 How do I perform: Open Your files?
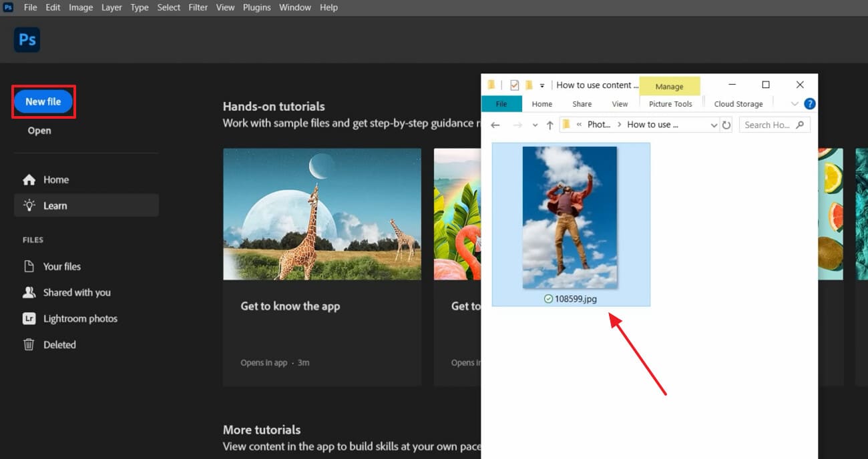[x=61, y=266]
